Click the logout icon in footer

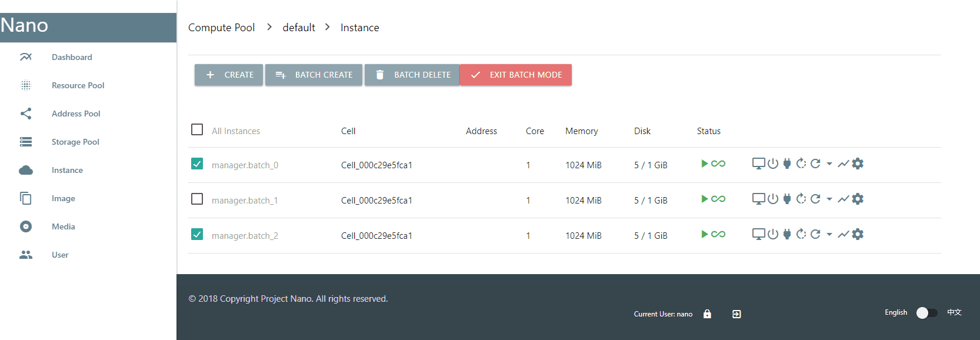(x=736, y=314)
